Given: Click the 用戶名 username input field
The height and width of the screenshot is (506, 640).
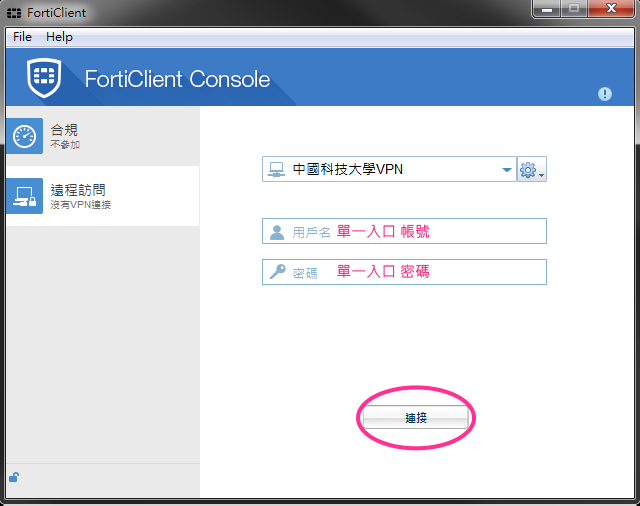Looking at the screenshot, I should pos(404,231).
